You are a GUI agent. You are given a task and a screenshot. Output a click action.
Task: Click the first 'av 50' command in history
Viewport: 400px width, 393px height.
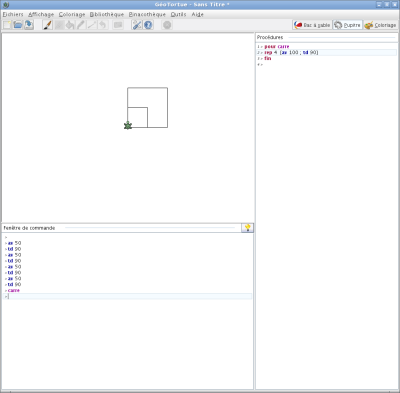[x=14, y=243]
